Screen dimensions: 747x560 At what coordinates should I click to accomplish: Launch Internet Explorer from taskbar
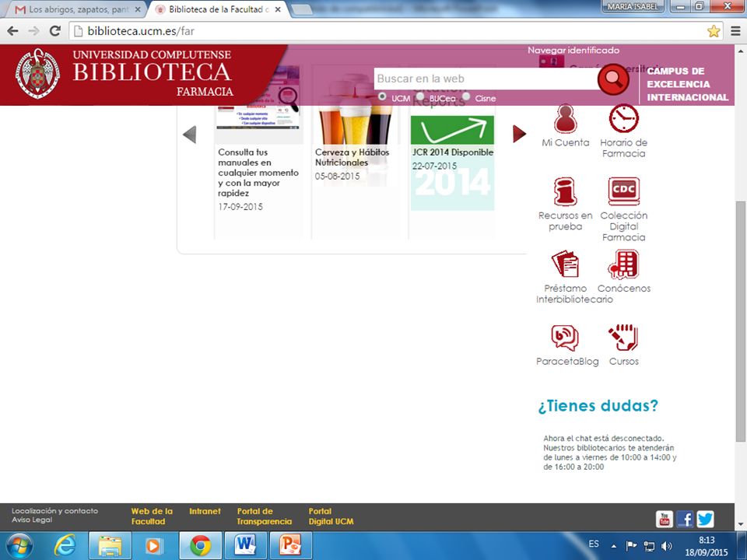click(x=65, y=546)
